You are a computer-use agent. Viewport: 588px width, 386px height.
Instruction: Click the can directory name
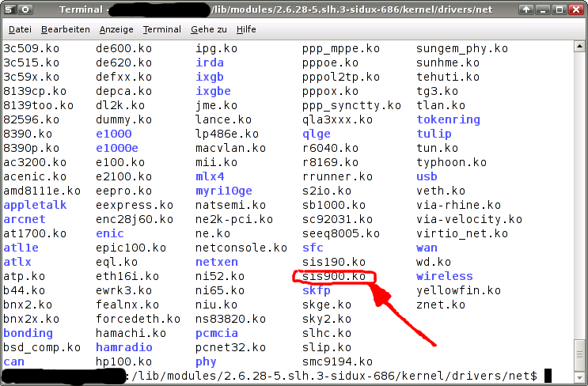14,361
